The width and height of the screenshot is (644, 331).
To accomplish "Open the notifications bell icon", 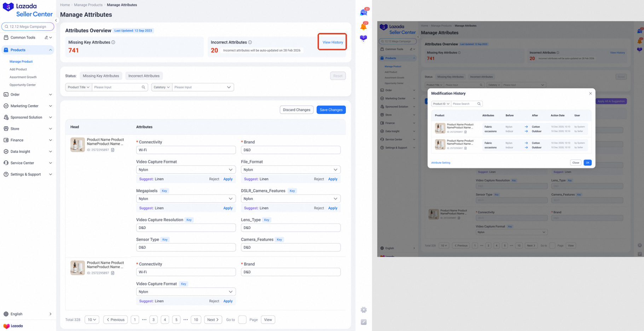I will click(x=364, y=25).
